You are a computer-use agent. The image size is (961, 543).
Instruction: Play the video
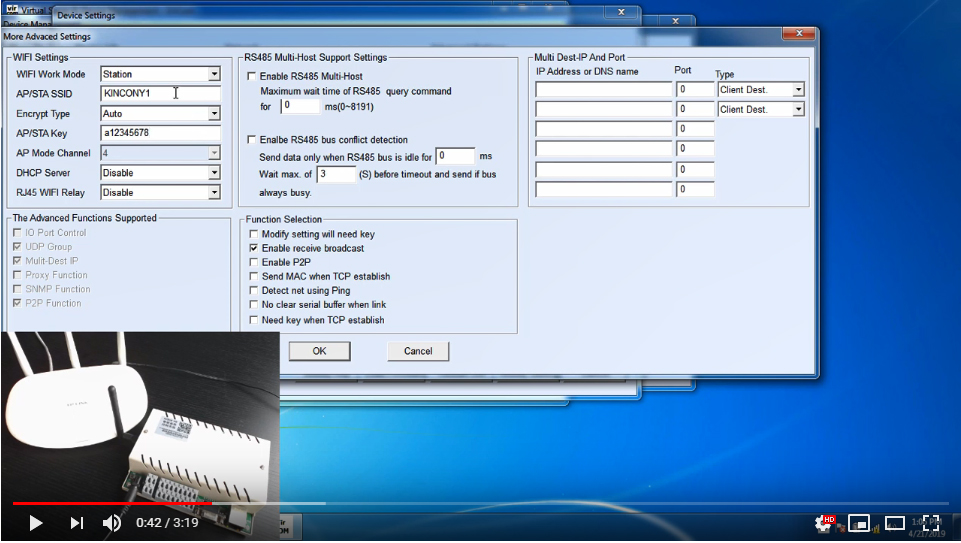pyautogui.click(x=36, y=523)
